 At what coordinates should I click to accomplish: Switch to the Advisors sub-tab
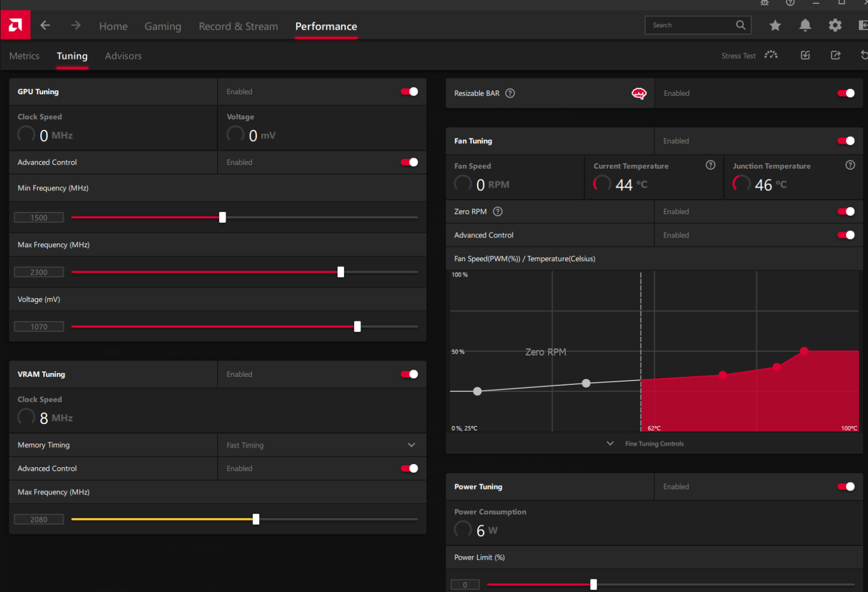click(123, 56)
